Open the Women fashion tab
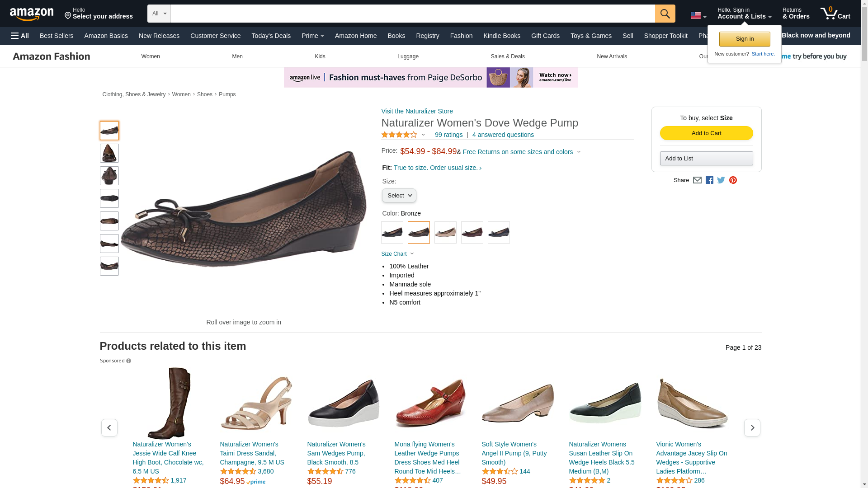Viewport: 868px width, 488px height. click(x=151, y=56)
